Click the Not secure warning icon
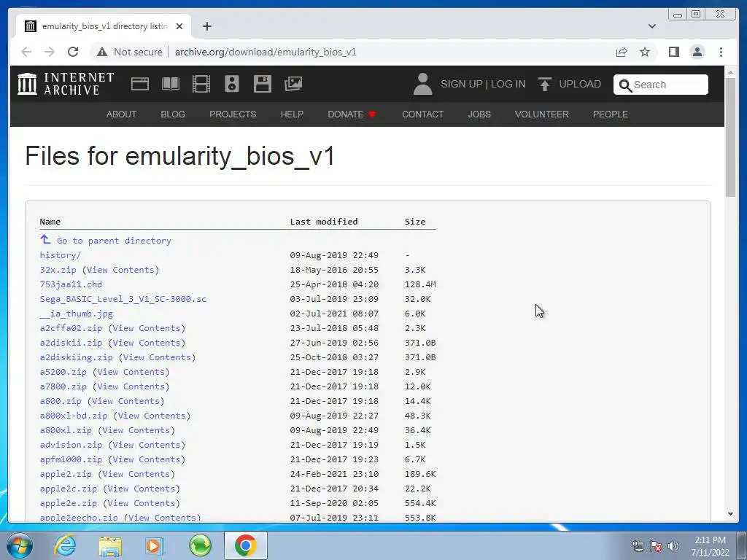Image resolution: width=747 pixels, height=560 pixels. coord(102,52)
